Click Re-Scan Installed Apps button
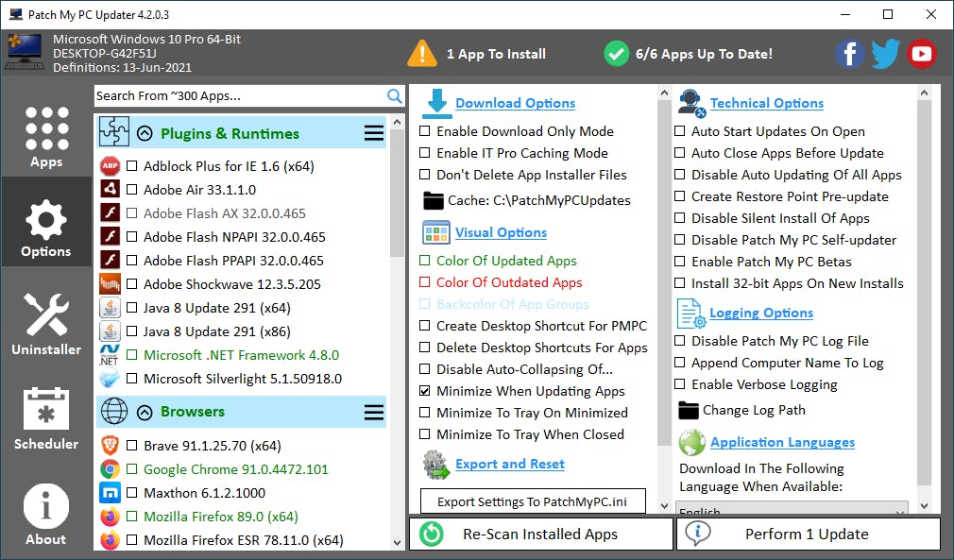This screenshot has width=954, height=560. (540, 535)
